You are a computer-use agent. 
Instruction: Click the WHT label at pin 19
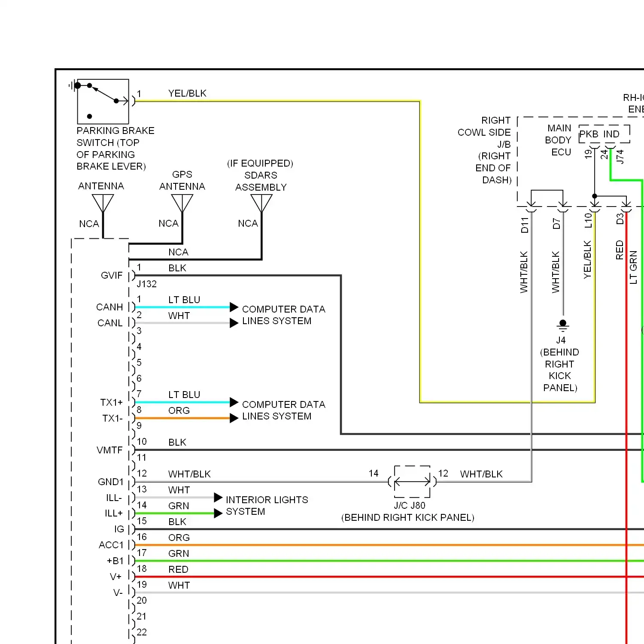click(179, 585)
